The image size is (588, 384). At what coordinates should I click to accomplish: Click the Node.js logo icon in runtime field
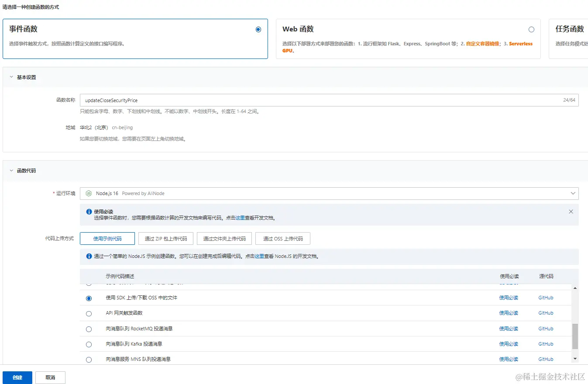click(x=89, y=193)
